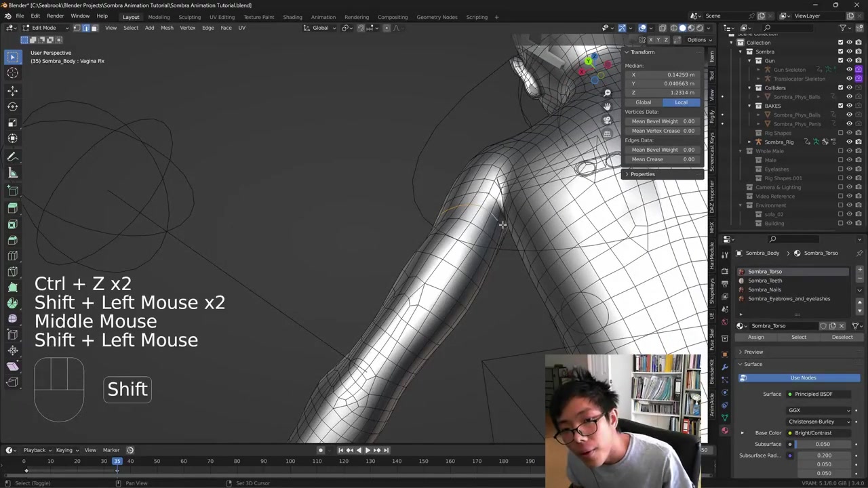The image size is (868, 488).
Task: Click the Assign material button
Action: coord(755,337)
